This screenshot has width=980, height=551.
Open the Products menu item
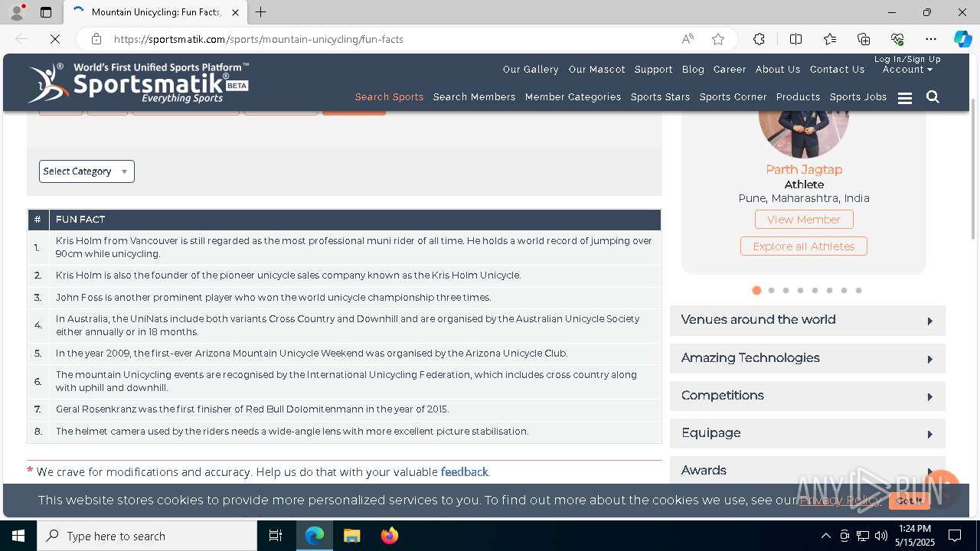(798, 97)
